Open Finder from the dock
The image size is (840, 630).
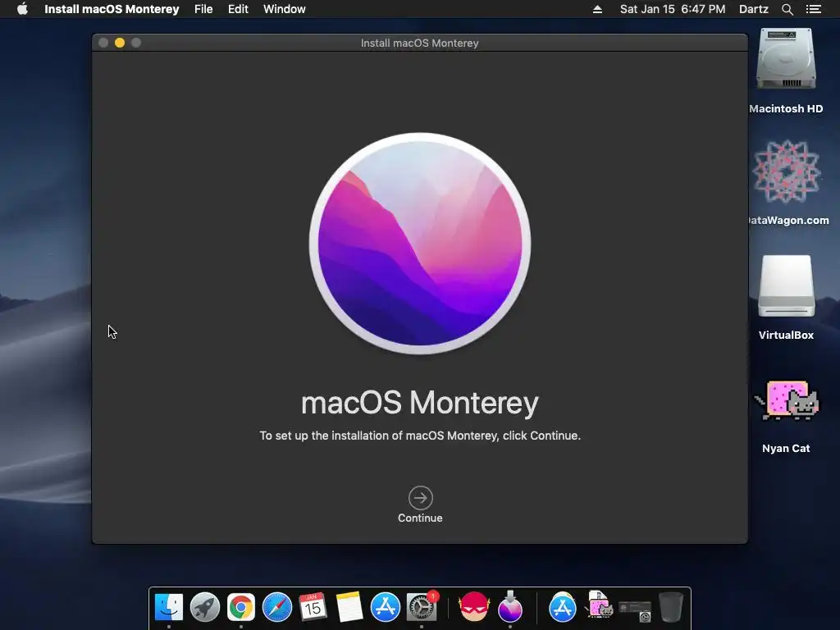169,608
